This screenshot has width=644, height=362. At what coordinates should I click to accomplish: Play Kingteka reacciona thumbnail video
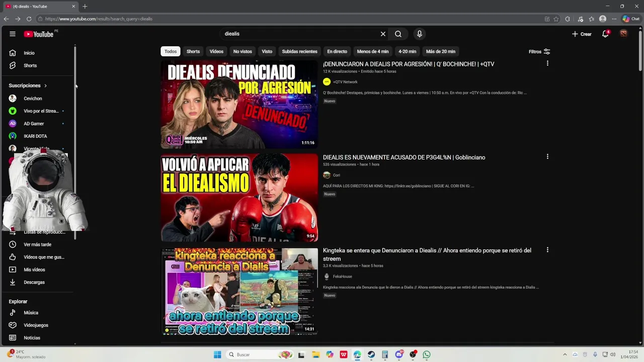[239, 291]
